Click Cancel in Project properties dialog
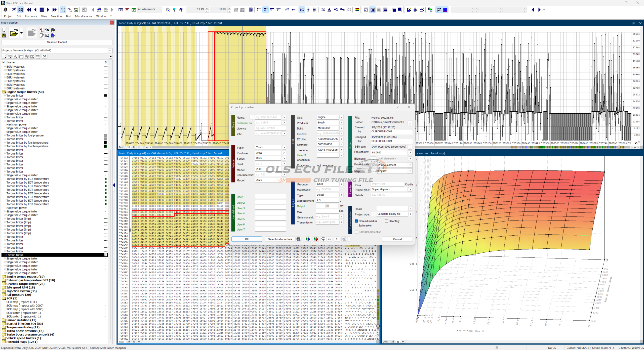644x350 pixels. 397,239
